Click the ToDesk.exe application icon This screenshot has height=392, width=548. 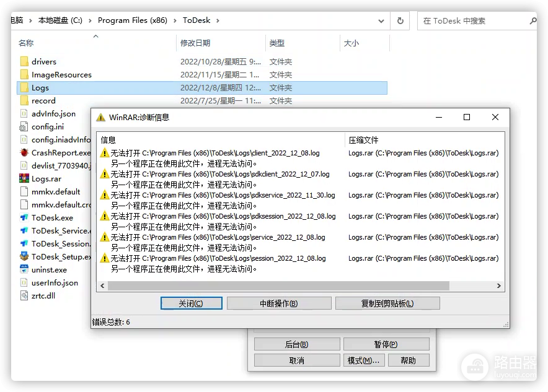tap(24, 217)
